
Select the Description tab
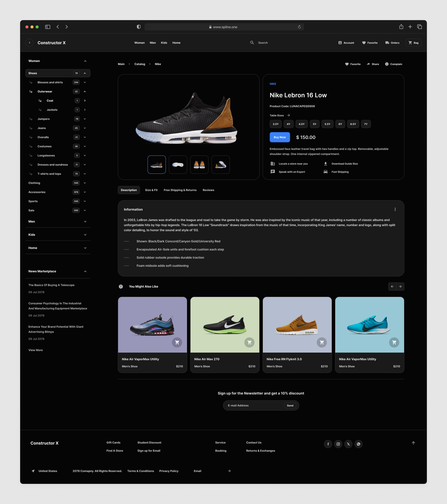coord(129,190)
